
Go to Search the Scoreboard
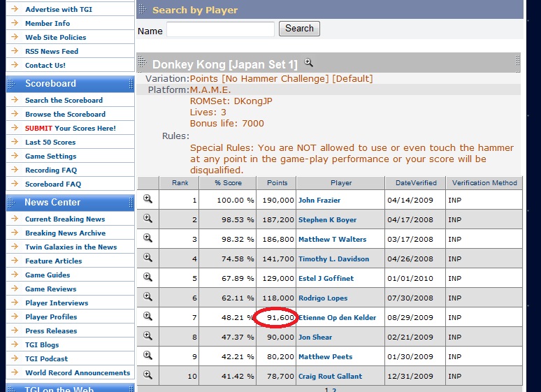[x=64, y=100]
